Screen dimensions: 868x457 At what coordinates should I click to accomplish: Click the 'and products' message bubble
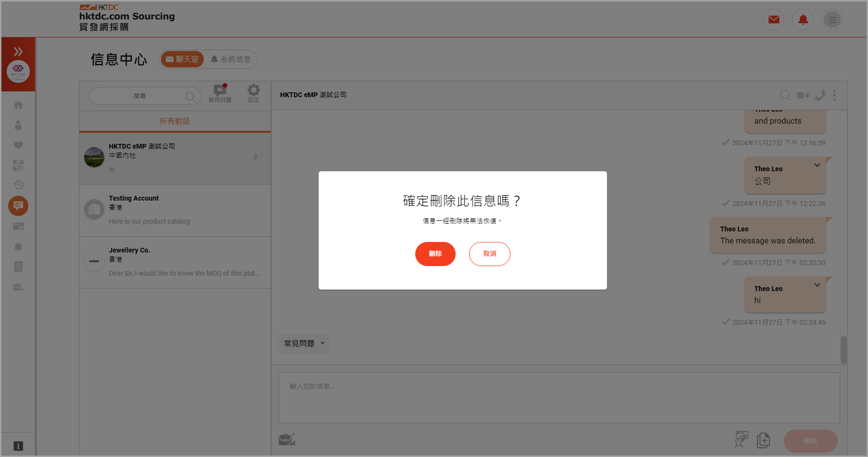pos(785,121)
